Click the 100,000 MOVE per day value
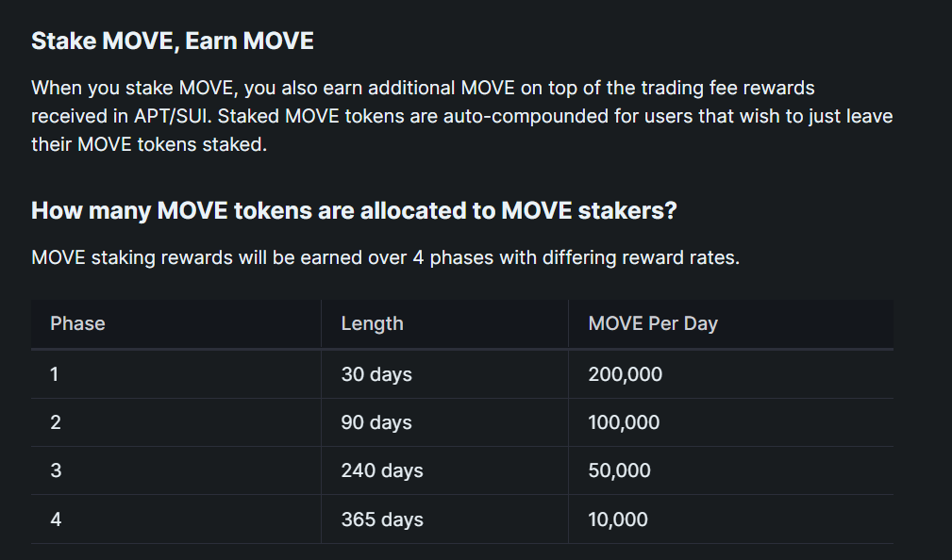The height and width of the screenshot is (560, 952). pos(625,422)
